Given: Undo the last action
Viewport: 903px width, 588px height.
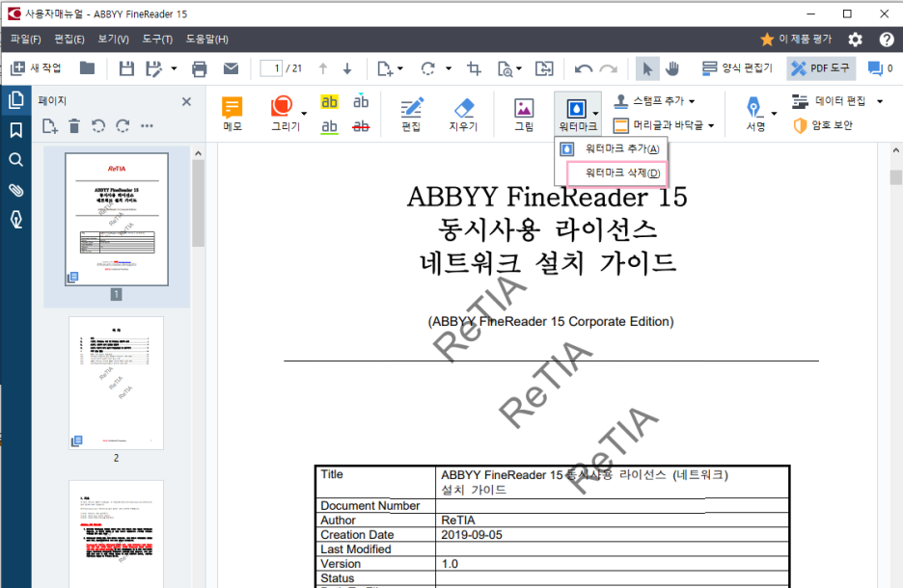Looking at the screenshot, I should coord(584,68).
